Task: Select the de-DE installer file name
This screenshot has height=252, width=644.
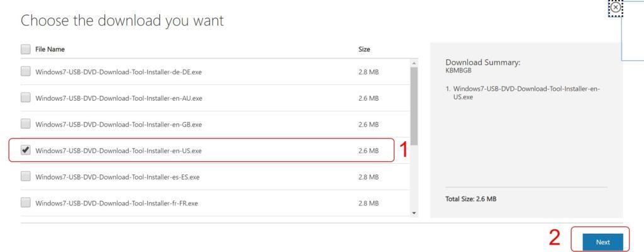Action: 118,72
